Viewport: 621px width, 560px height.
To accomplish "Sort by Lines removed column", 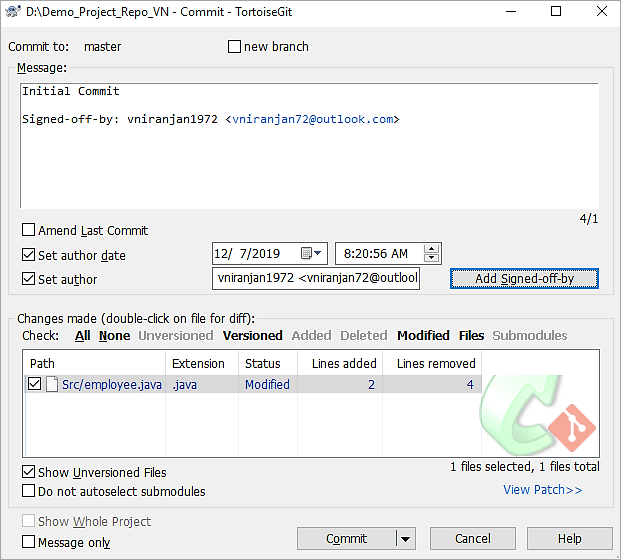I will (432, 363).
